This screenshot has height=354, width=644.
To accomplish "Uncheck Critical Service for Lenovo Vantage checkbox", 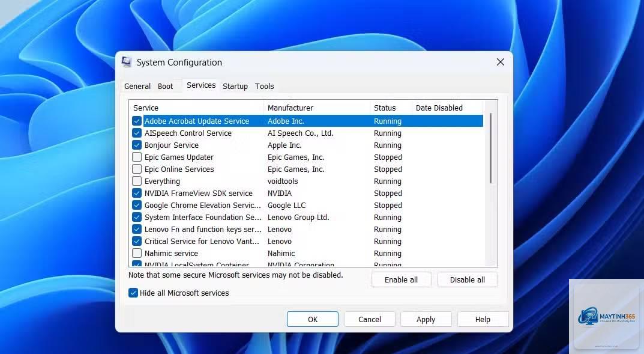I will (x=137, y=241).
